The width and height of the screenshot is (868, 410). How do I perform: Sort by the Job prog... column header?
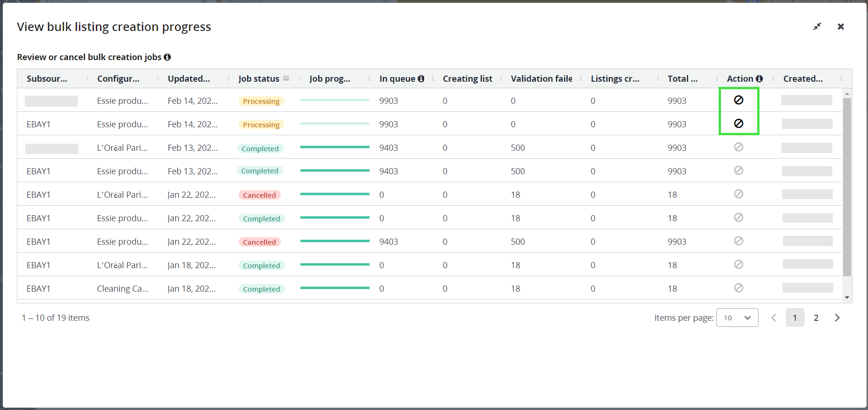point(330,78)
